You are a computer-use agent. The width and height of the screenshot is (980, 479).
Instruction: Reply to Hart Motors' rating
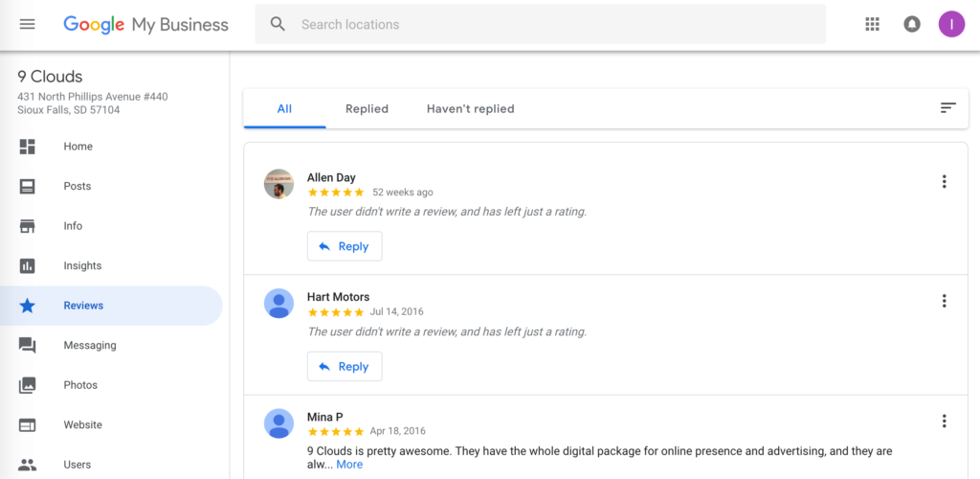(345, 367)
